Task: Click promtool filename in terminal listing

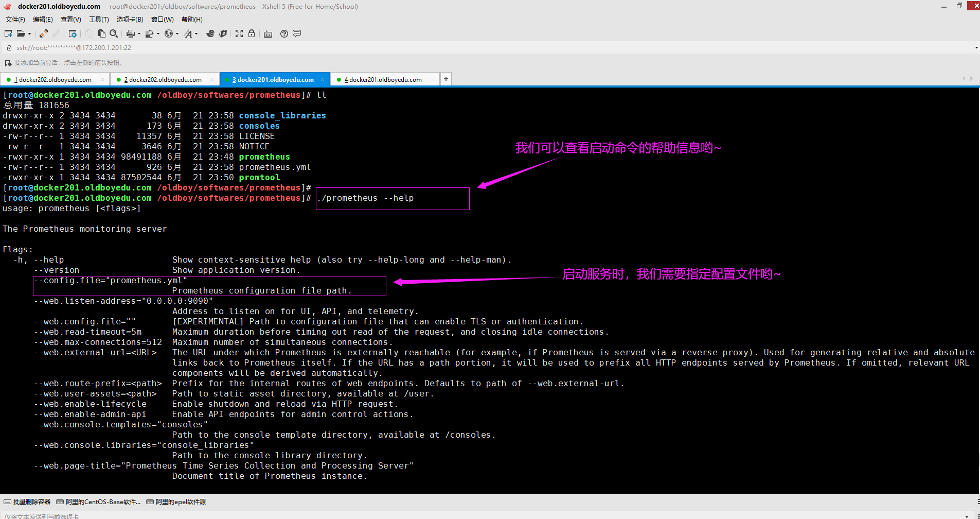Action: [259, 178]
